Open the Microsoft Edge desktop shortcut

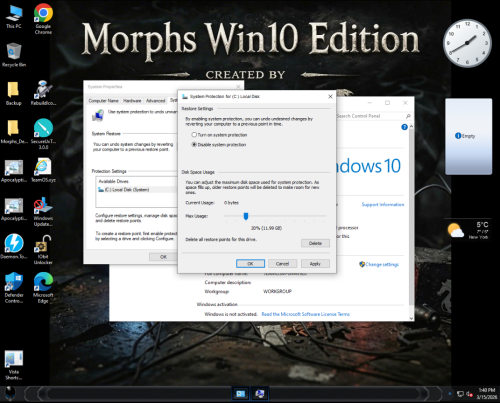43,288
